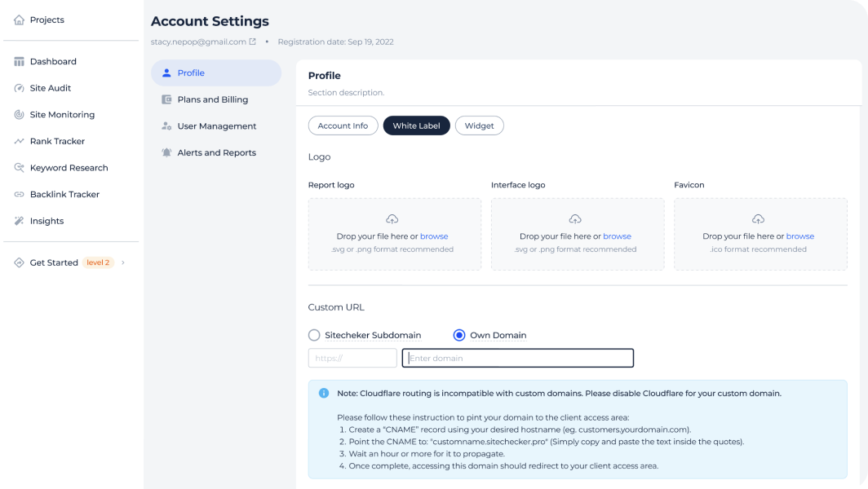Click the blue info icon in the note
The image size is (868, 489).
pyautogui.click(x=324, y=394)
